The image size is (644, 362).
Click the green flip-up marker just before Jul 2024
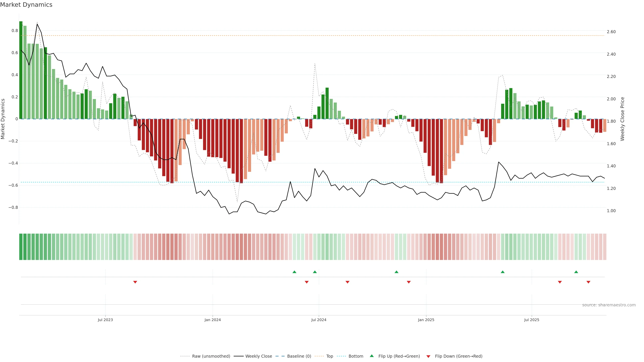(x=315, y=272)
